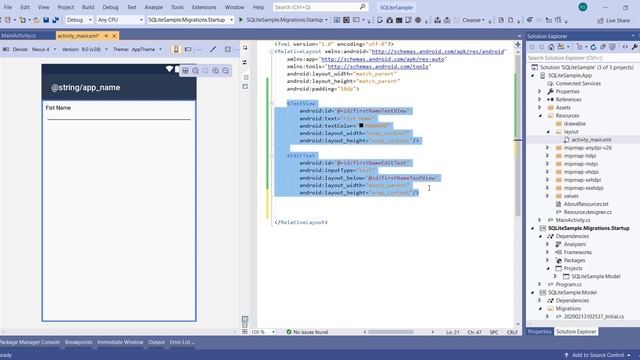
Task: Select Resource.designer.cs in the tree
Action: coord(587,212)
